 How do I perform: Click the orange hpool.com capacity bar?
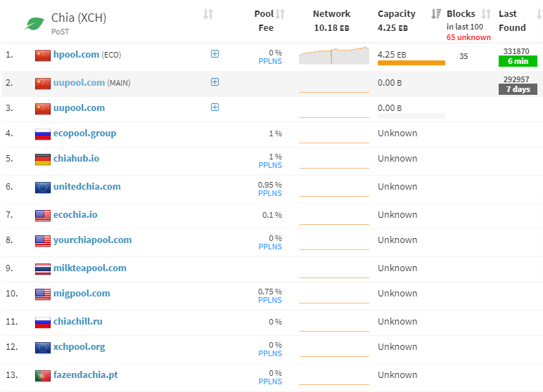(x=411, y=63)
